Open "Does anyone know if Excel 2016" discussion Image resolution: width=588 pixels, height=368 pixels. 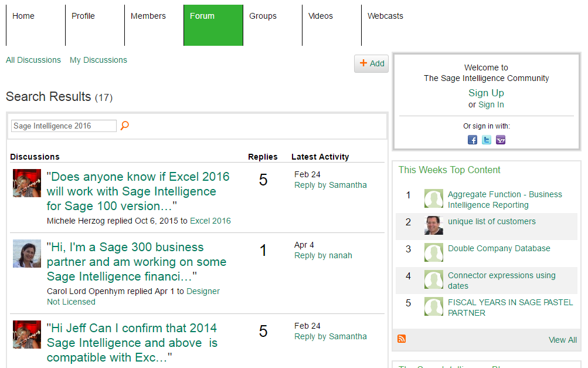(138, 191)
